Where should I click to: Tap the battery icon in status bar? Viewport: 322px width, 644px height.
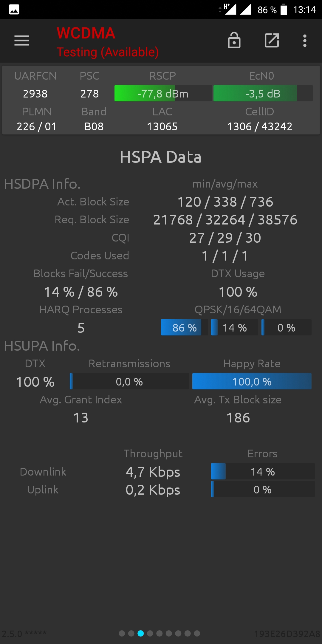click(x=284, y=9)
